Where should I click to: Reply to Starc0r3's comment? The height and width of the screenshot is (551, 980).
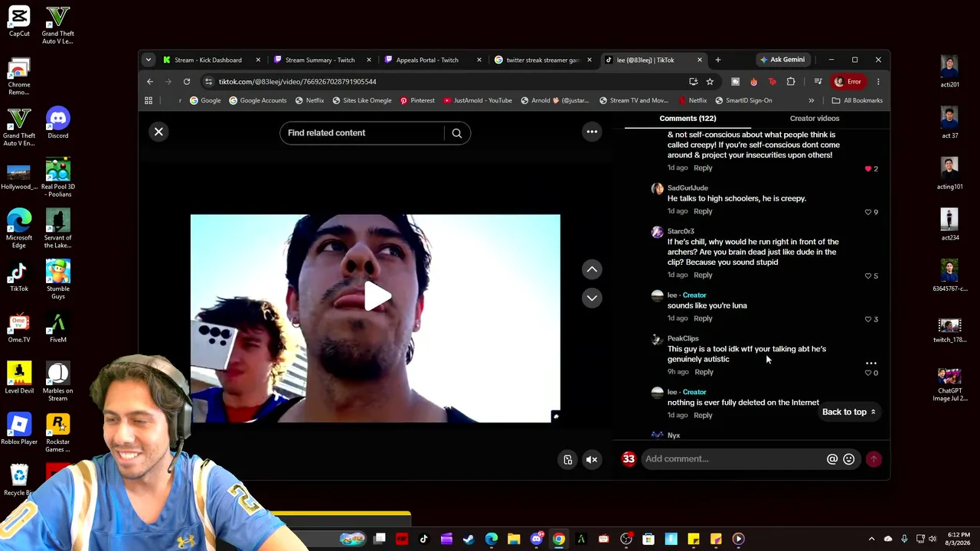tap(703, 275)
